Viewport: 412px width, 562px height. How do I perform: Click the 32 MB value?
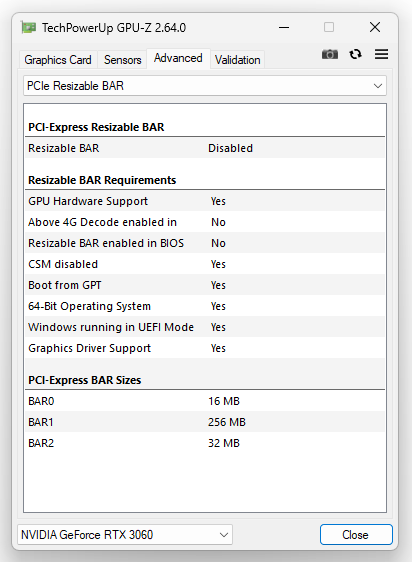click(x=224, y=443)
